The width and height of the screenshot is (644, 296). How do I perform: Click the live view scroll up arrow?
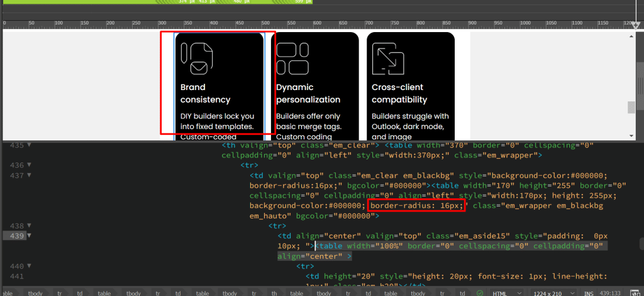coord(631,37)
